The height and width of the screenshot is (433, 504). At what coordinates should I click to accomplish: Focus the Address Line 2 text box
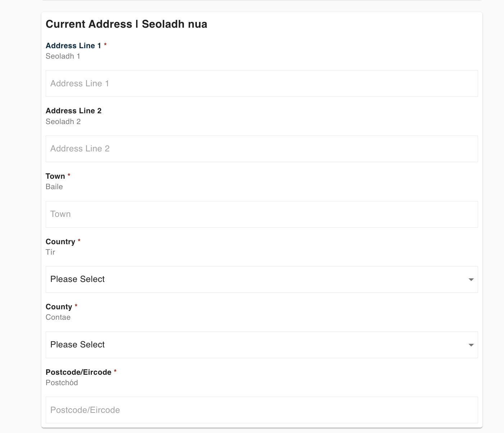coord(262,149)
